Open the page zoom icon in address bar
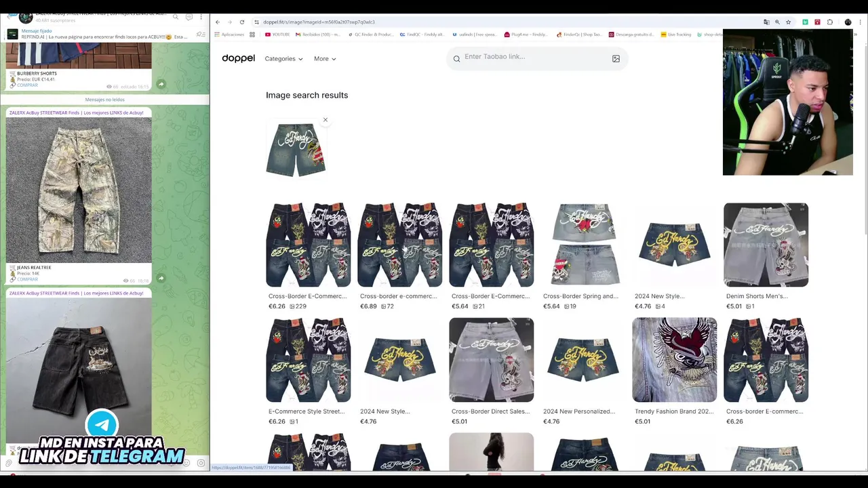The width and height of the screenshot is (868, 488). pos(777,22)
